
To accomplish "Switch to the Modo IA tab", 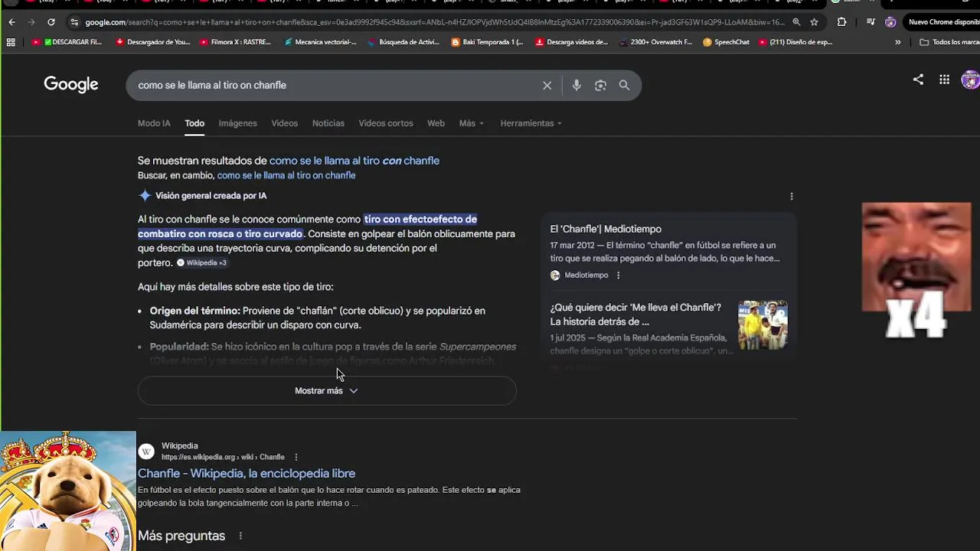I will click(x=154, y=123).
